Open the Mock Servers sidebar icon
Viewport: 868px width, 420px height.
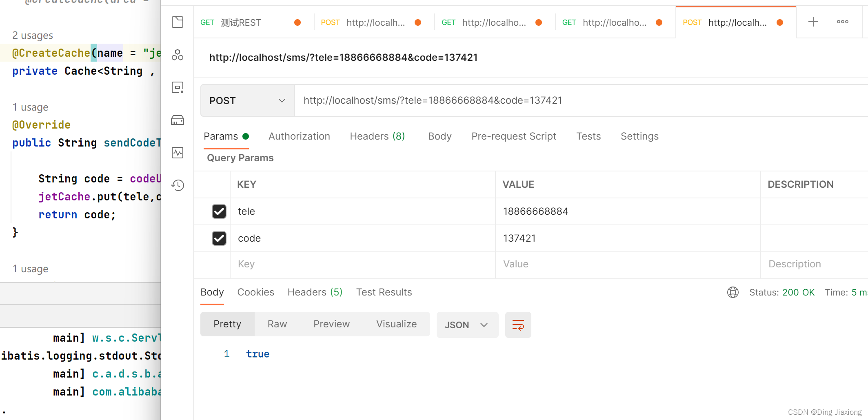pyautogui.click(x=178, y=120)
